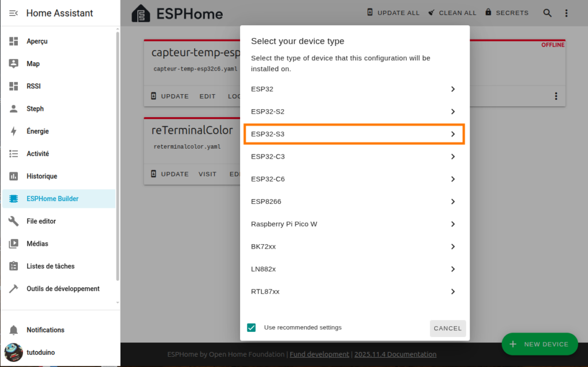Open Outils de développement sidebar item
This screenshot has width=588, height=367.
[63, 289]
